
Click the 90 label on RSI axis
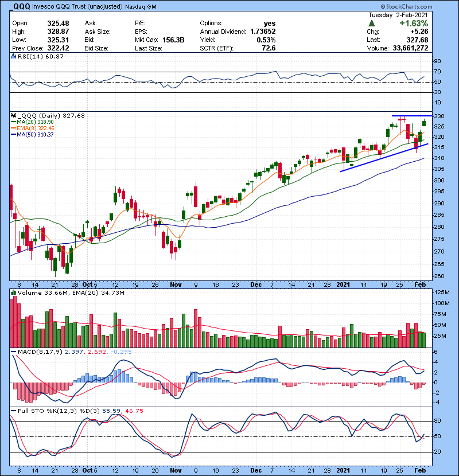tap(437, 61)
